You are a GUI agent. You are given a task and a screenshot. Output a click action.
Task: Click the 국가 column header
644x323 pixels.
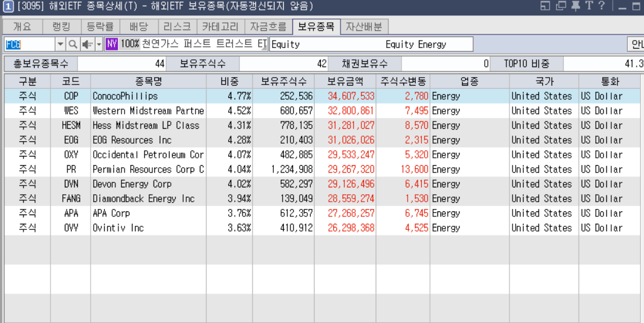point(544,81)
